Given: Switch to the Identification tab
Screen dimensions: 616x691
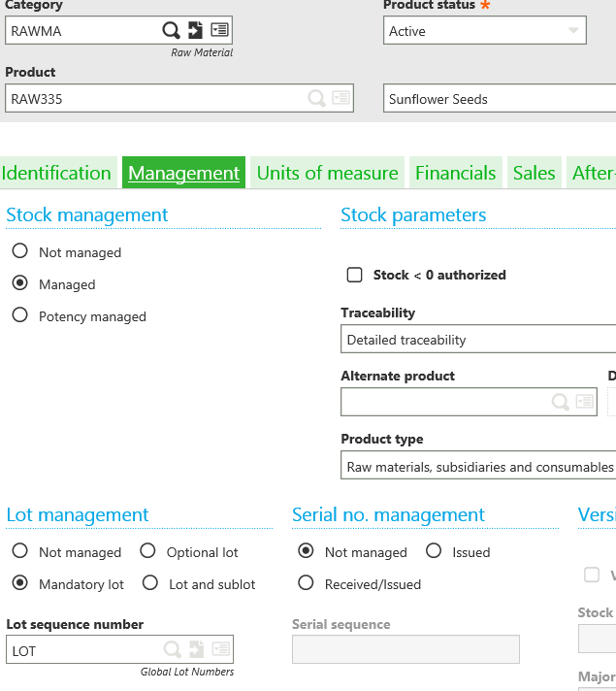Looking at the screenshot, I should 56,173.
